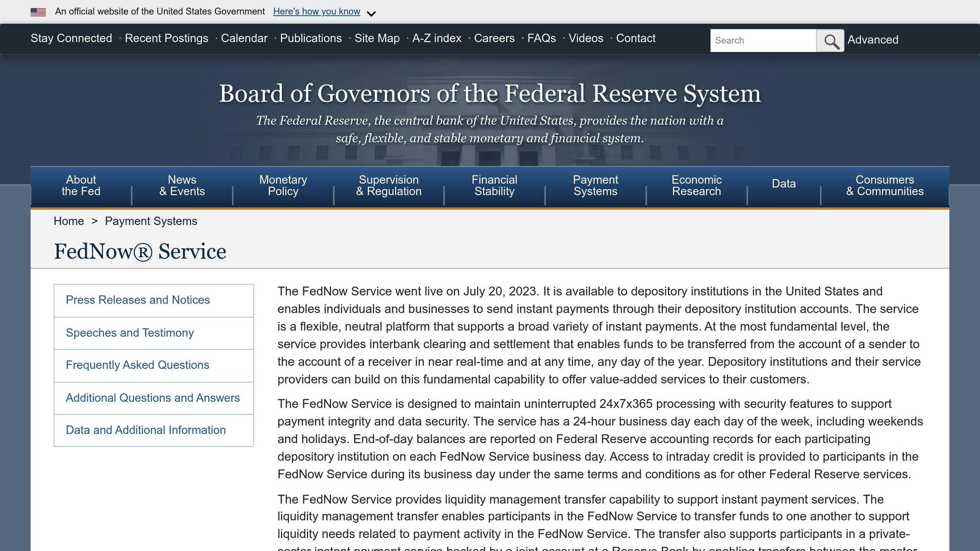Click the US flag icon
The image size is (980, 551).
38,11
